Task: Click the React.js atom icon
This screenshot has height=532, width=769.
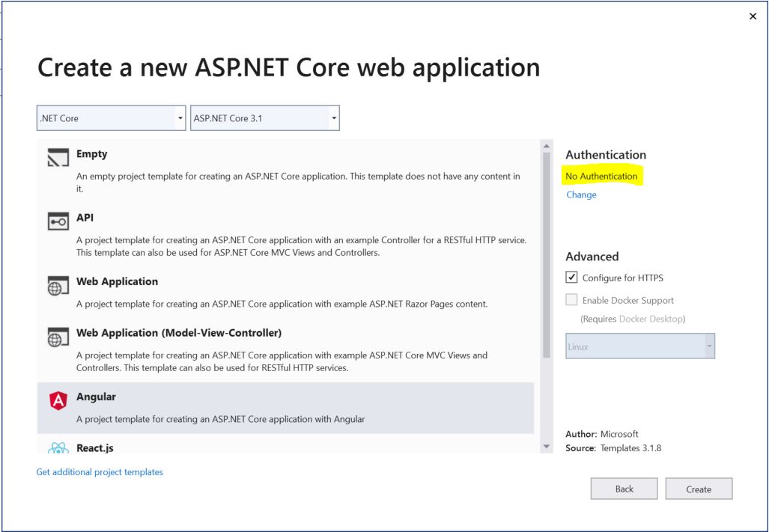Action: click(58, 447)
